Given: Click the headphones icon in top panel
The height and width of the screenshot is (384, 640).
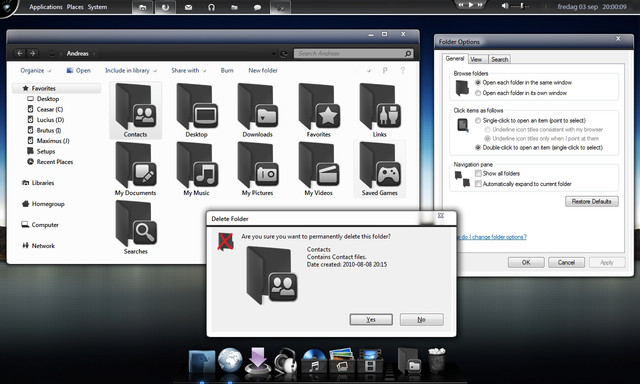Looking at the screenshot, I should tap(211, 7).
